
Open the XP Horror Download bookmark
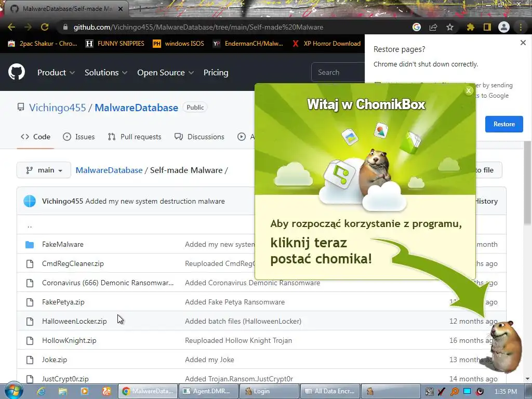pyautogui.click(x=326, y=44)
